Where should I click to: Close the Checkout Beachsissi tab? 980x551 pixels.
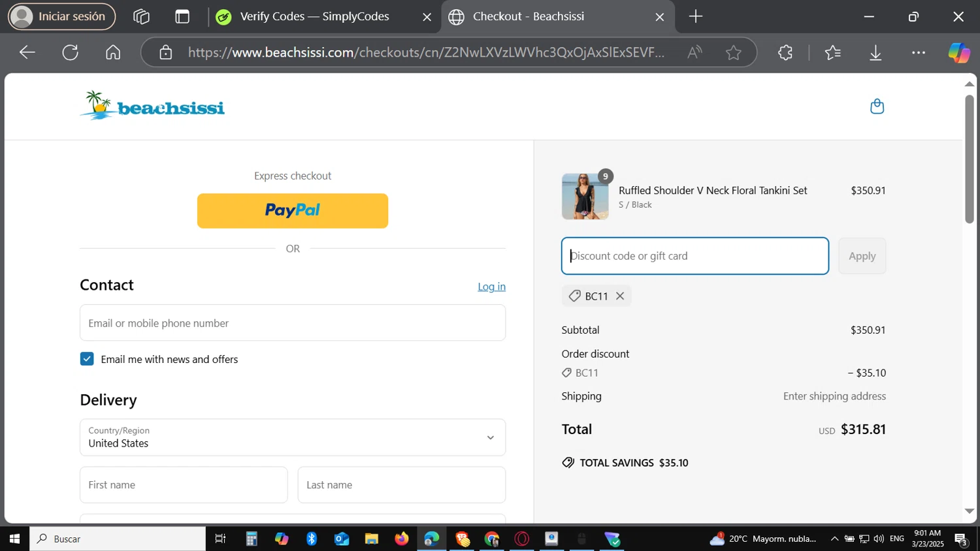(x=660, y=17)
